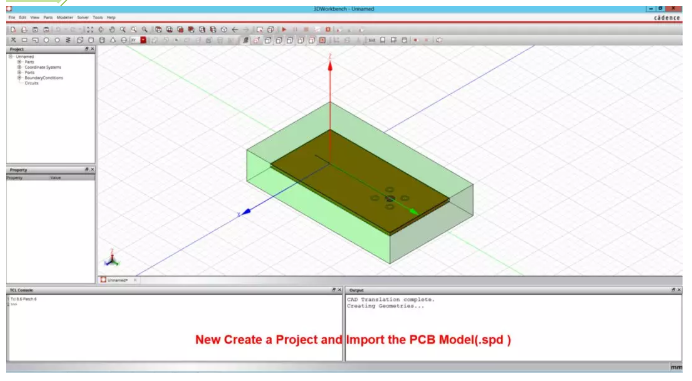Expand the BoundaryConditions tree node

[19, 78]
